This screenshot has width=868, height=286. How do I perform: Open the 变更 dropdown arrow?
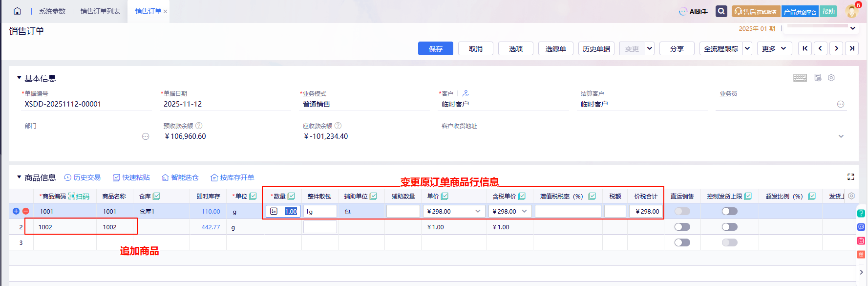click(x=650, y=48)
